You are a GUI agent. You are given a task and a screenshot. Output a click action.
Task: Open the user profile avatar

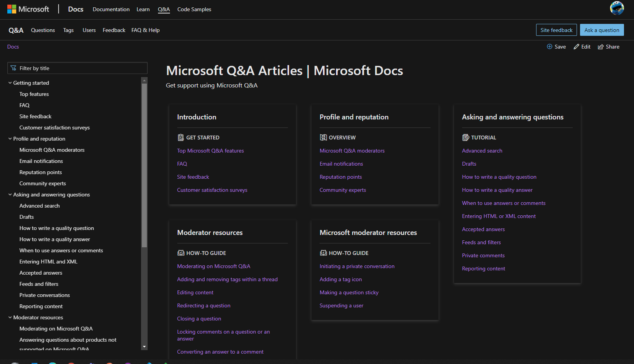coord(617,8)
